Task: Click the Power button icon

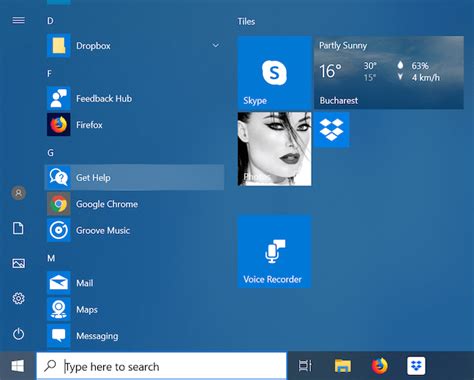Action: pos(18,334)
